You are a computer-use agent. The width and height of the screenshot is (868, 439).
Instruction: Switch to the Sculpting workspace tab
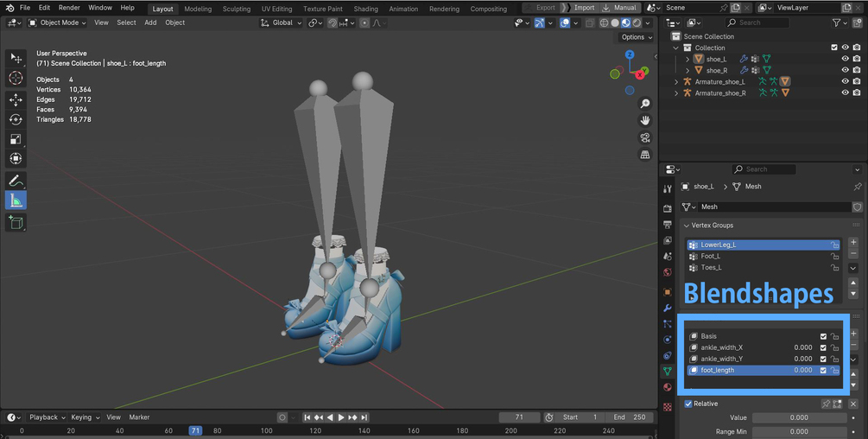237,9
